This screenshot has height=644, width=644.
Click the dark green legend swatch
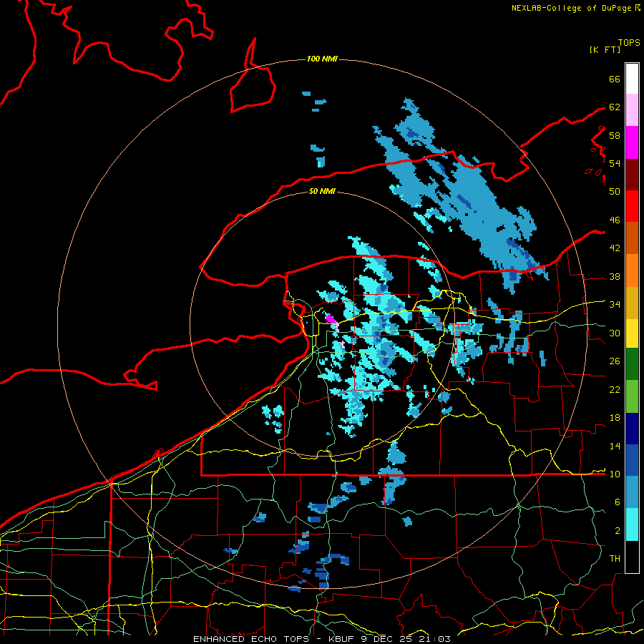pos(632,364)
